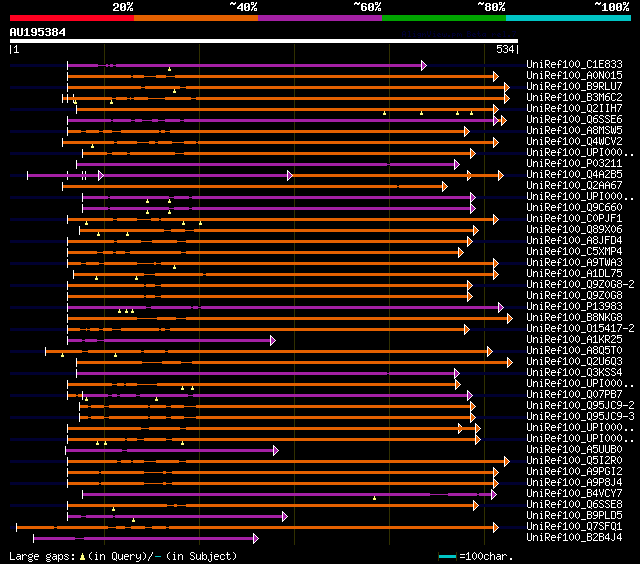The width and height of the screenshot is (640, 564).
Task: Click the purple alignment bar for P03211
Action: point(268,164)
